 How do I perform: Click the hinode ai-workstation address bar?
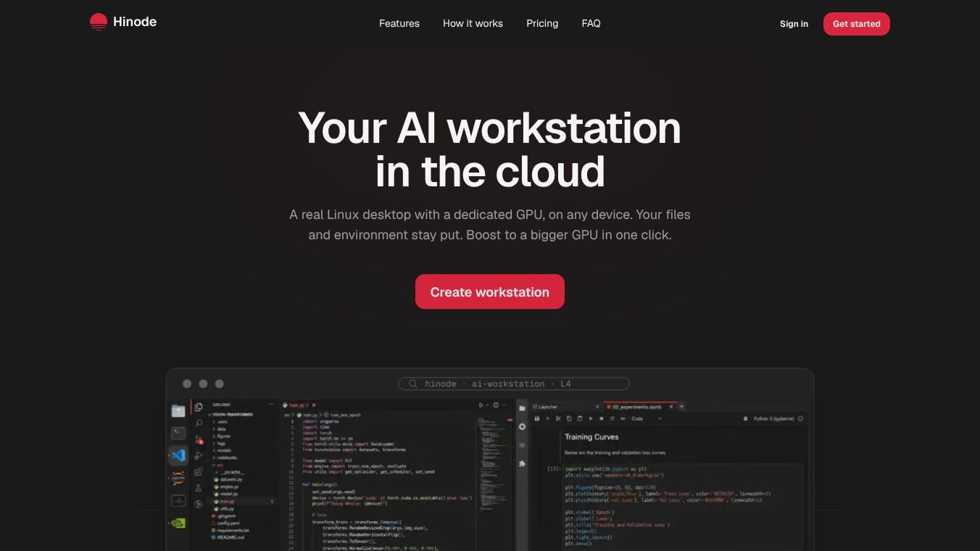tap(514, 384)
